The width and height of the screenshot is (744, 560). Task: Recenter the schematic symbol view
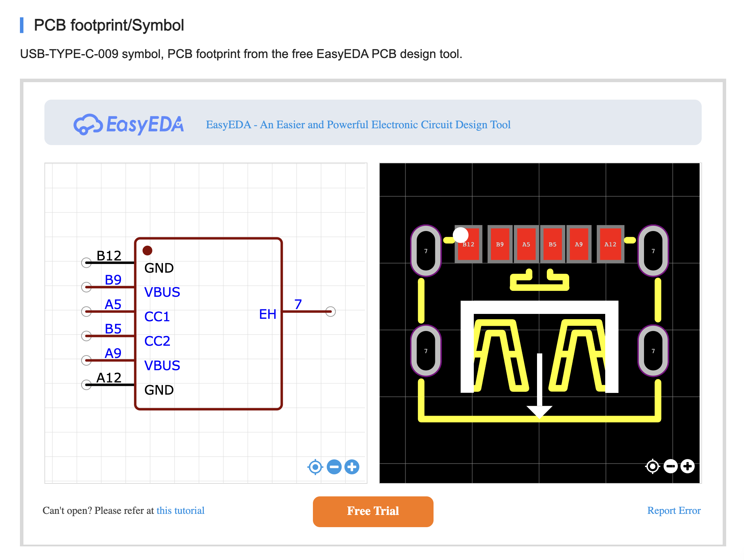(x=315, y=467)
